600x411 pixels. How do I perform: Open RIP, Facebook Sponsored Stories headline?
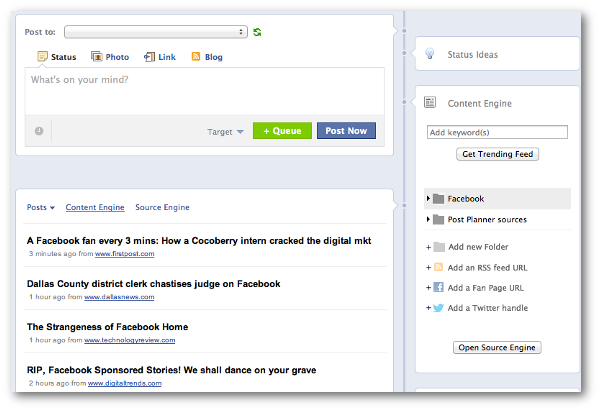(171, 370)
